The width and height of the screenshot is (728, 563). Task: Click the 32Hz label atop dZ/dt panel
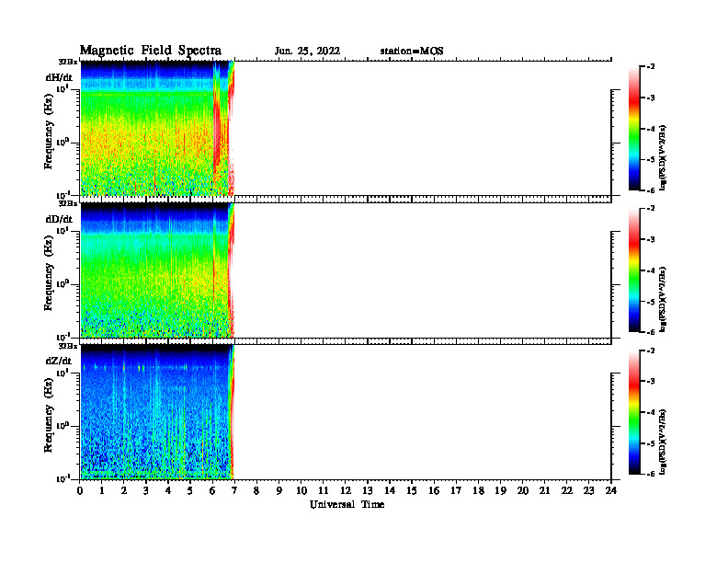click(68, 346)
